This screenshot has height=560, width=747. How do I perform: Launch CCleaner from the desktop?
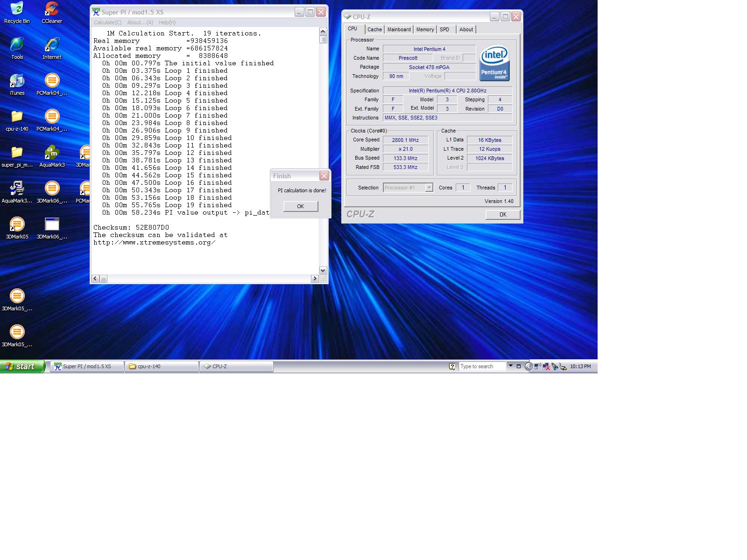pos(52,12)
